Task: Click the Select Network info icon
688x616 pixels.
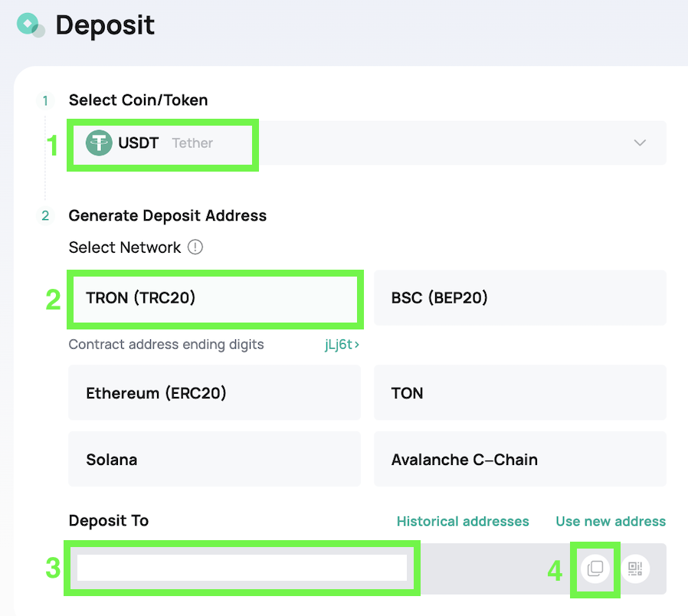Action: pyautogui.click(x=195, y=247)
